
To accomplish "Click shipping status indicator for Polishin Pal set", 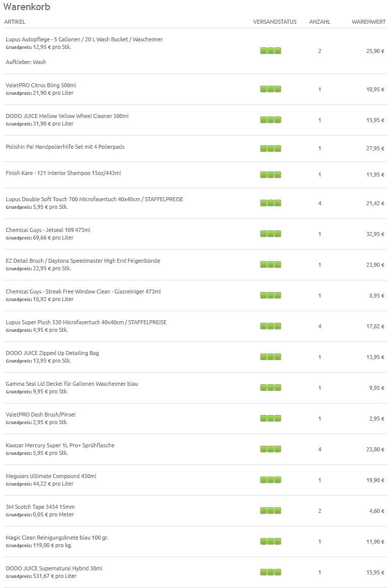I will point(270,148).
